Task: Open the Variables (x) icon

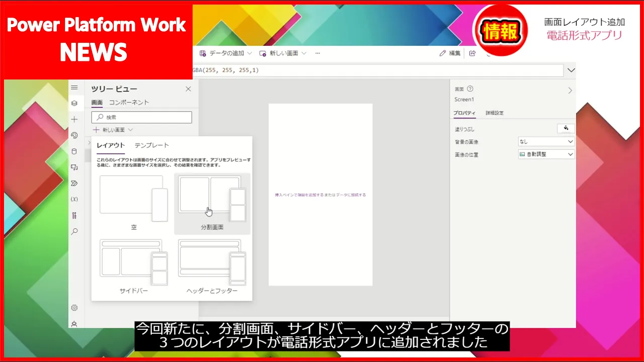Action: pyautogui.click(x=74, y=200)
